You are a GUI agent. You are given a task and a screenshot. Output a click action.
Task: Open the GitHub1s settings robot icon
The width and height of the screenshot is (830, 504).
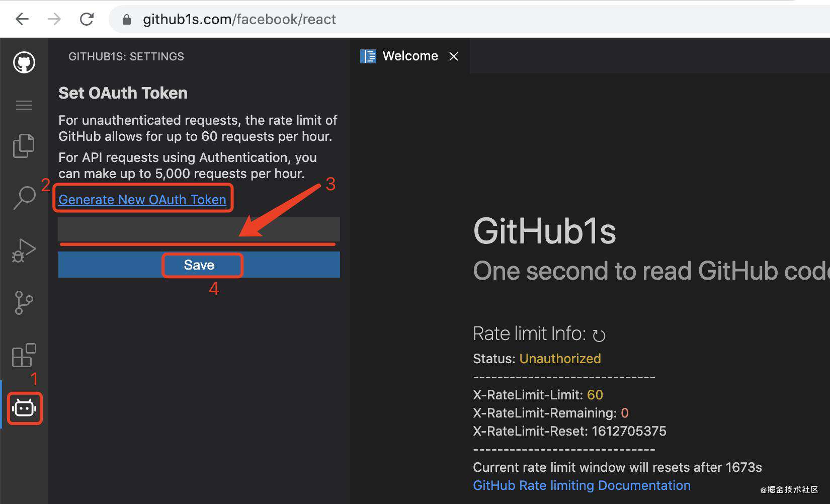[x=24, y=408]
